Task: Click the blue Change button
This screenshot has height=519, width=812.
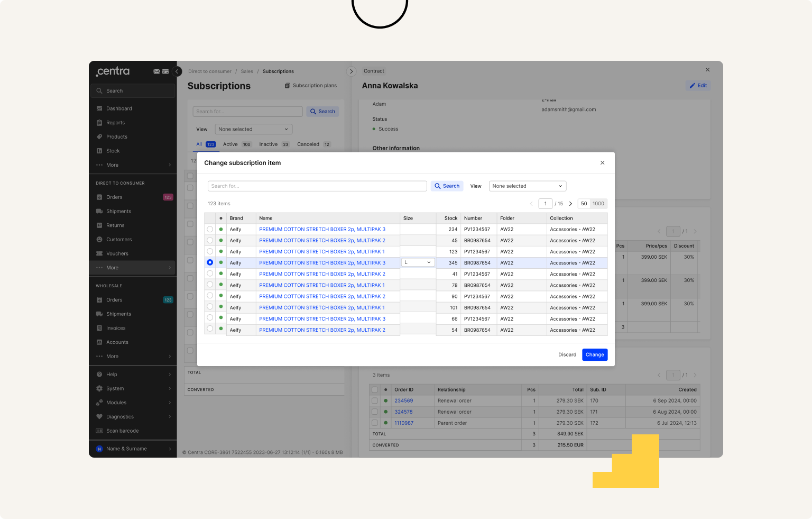Action: click(595, 354)
